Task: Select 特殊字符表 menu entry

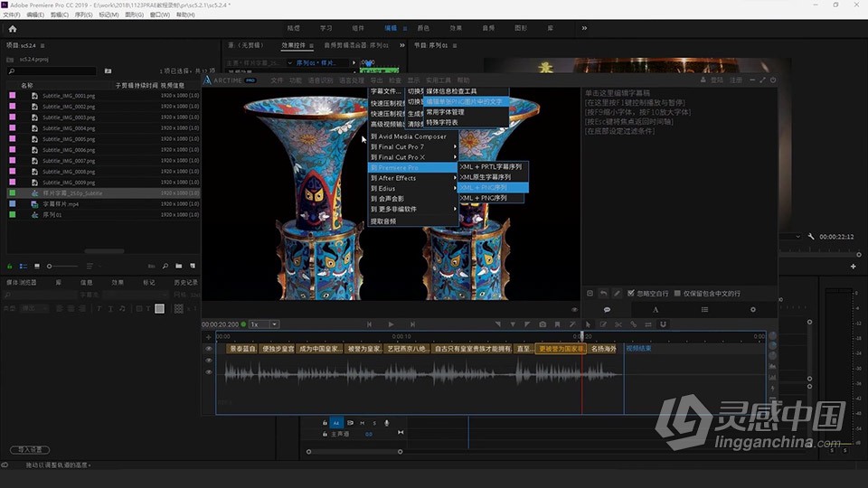Action: [x=442, y=122]
